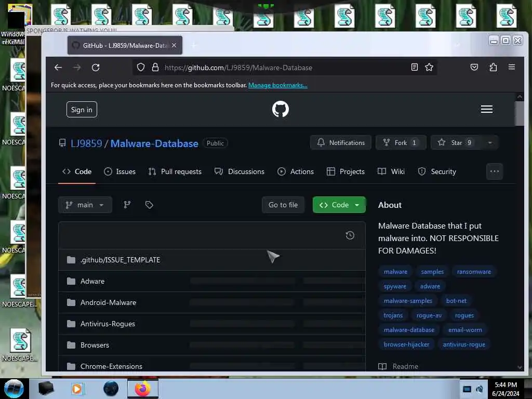Click the GitHub Octocat logo

280,109
